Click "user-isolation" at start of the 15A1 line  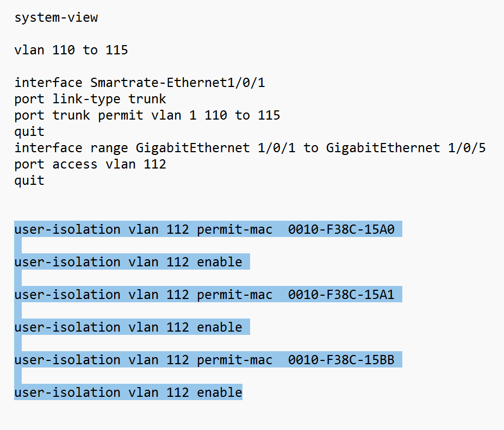[67, 295]
